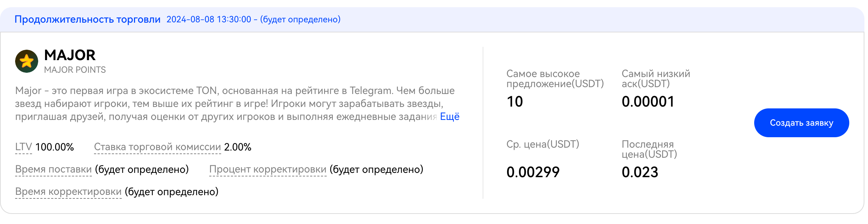
Task: Click 'Самое высокое предложение(USDT)' label
Action: point(555,79)
